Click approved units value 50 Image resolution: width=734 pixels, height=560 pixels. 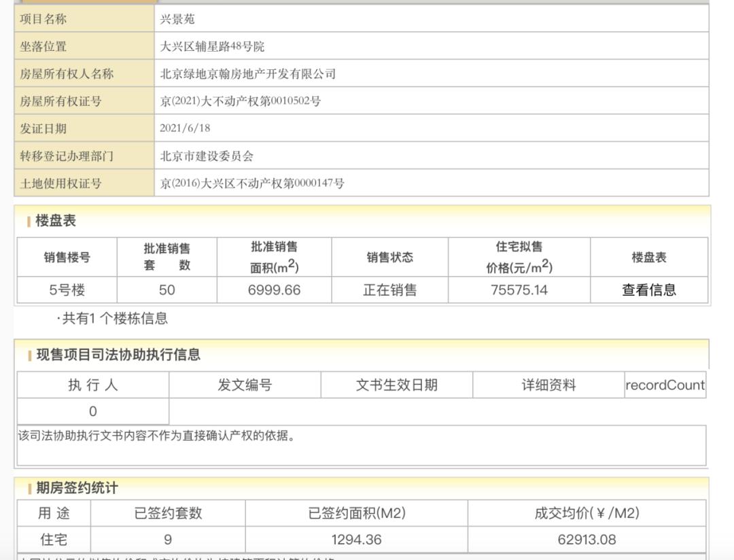pyautogui.click(x=167, y=290)
